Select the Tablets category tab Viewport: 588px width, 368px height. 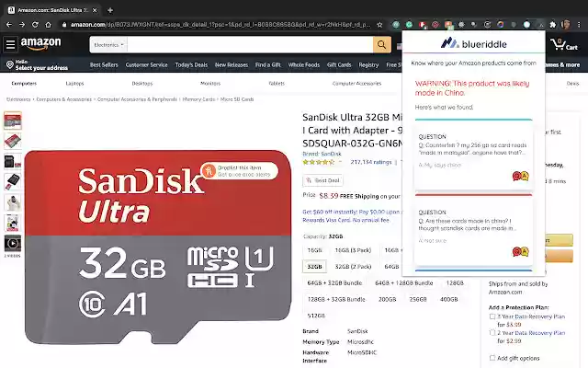pos(277,84)
